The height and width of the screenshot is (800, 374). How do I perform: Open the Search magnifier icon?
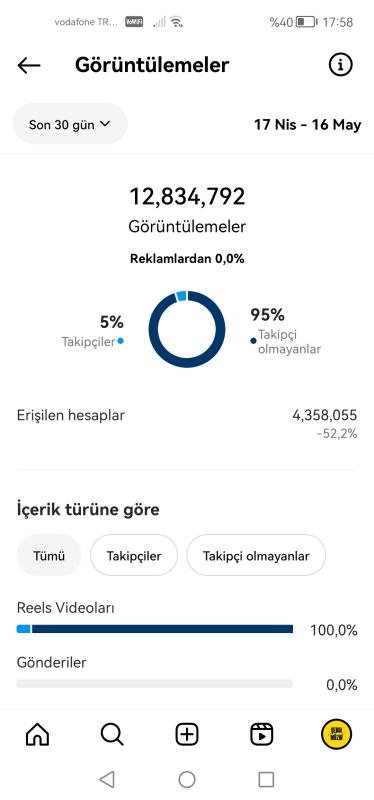coord(112,735)
